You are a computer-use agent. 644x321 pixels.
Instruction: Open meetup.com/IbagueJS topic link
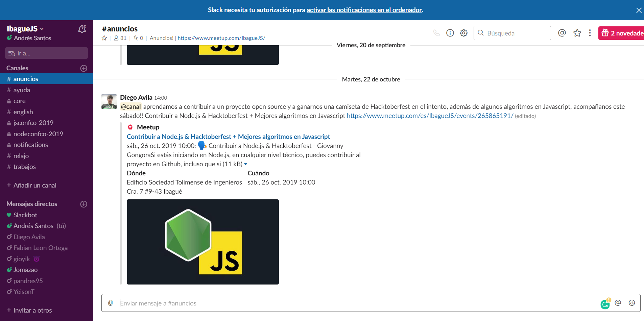pos(221,38)
